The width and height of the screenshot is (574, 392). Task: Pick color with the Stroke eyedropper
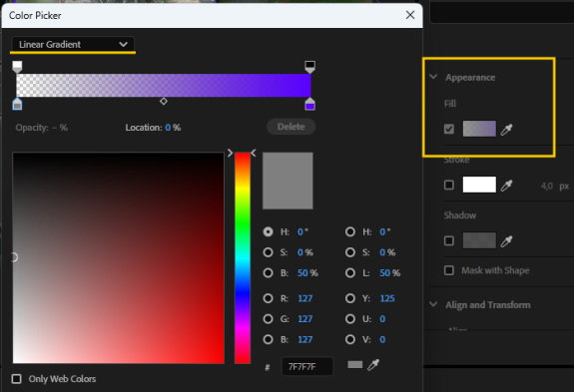pyautogui.click(x=507, y=186)
